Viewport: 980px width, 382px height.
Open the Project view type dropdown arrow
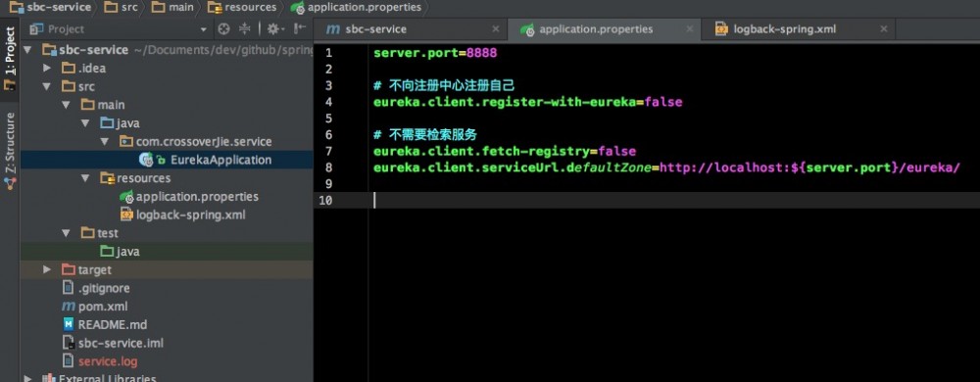pyautogui.click(x=203, y=29)
